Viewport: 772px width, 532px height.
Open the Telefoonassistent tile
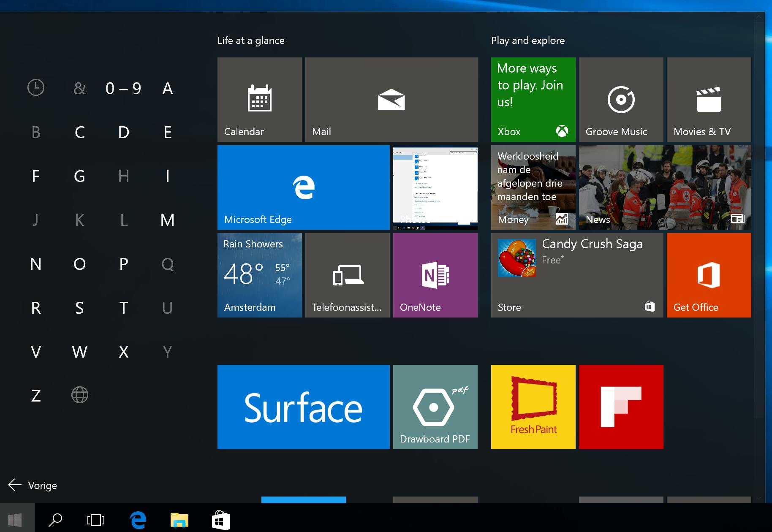(348, 275)
